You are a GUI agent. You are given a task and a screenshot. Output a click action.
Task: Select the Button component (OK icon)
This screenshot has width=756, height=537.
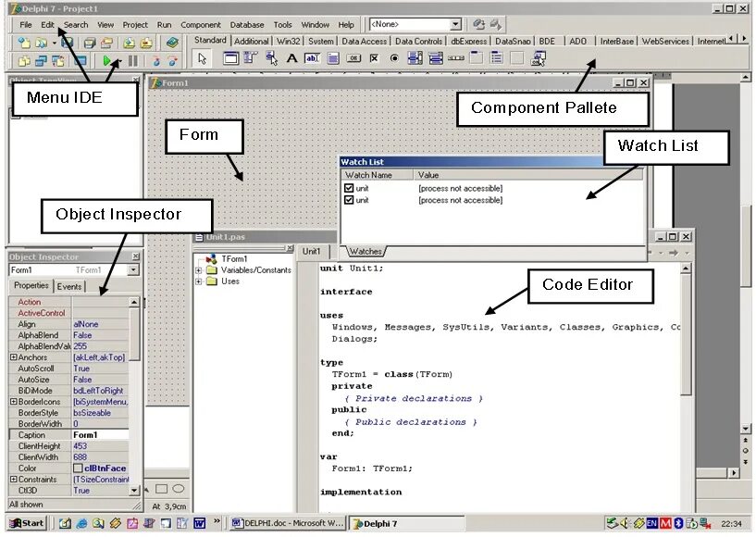(353, 58)
